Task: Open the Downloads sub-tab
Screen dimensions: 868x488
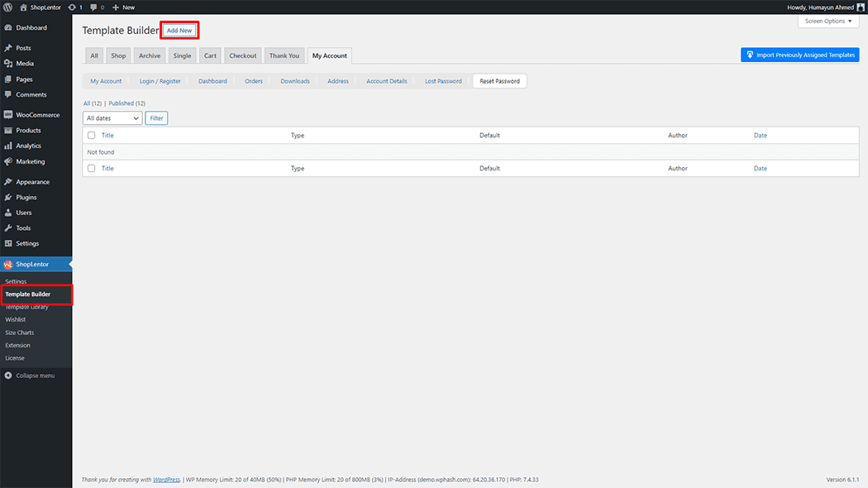Action: pos(295,81)
